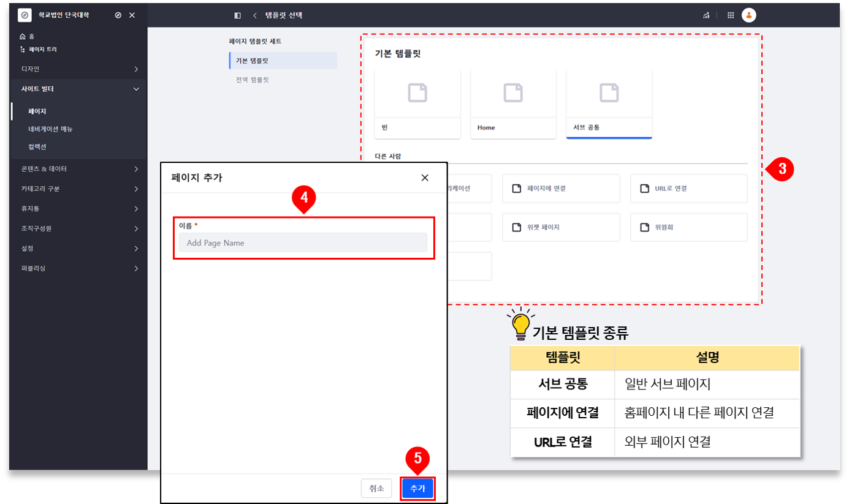
Task: Choose the 서브 공통 template card
Action: 609,103
